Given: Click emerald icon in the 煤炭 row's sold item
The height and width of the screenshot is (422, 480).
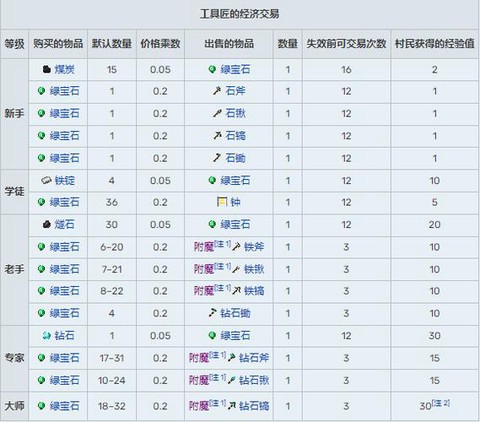Looking at the screenshot, I should 212,69.
